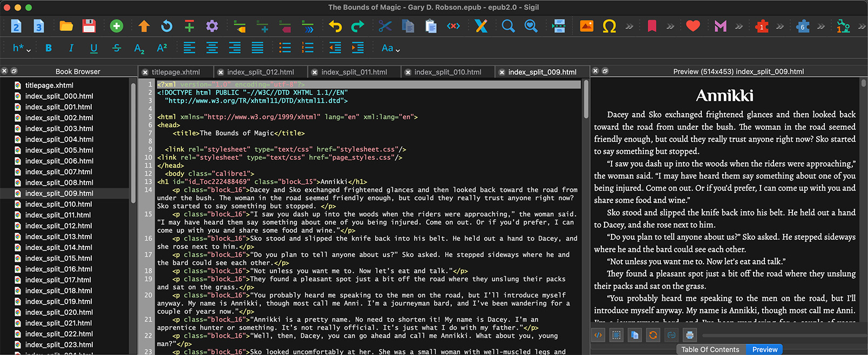
Task: Select index_split_015.html in Book Browser
Action: [x=58, y=258]
